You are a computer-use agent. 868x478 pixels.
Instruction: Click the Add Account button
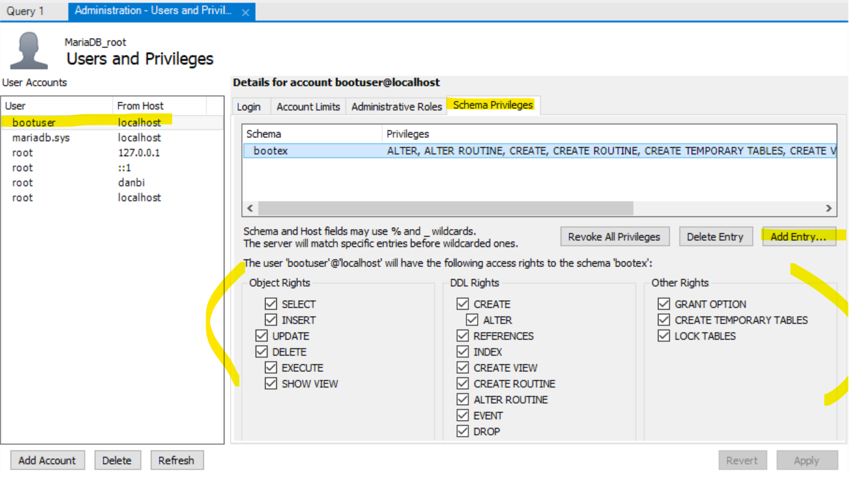point(47,461)
